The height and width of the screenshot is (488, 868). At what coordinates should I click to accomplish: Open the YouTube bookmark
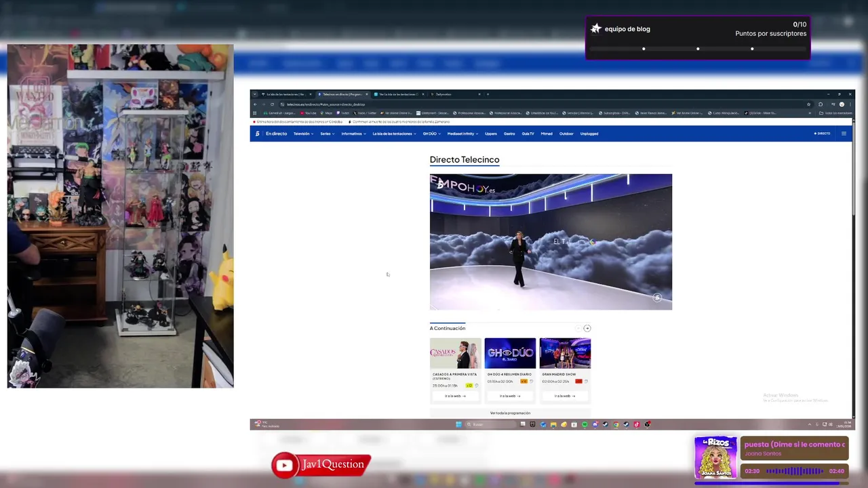[x=309, y=113]
